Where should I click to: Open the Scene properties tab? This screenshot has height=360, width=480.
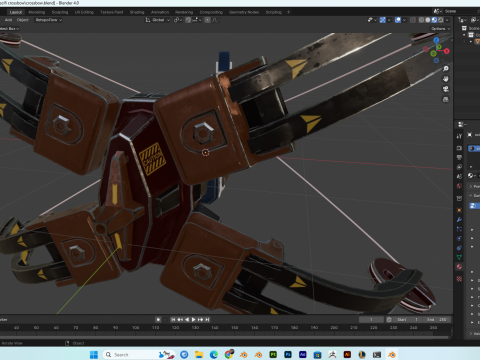pos(459,176)
